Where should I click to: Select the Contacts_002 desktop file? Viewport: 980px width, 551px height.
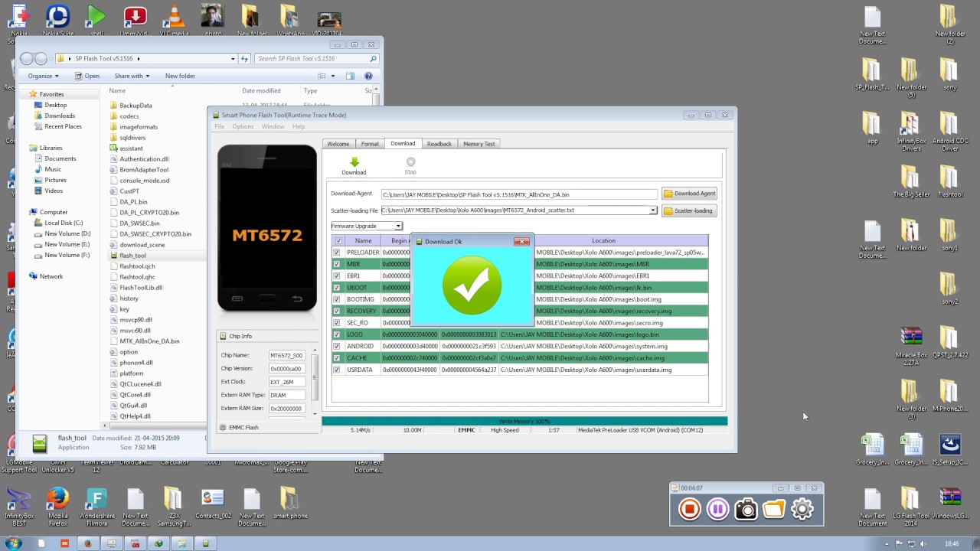click(213, 503)
